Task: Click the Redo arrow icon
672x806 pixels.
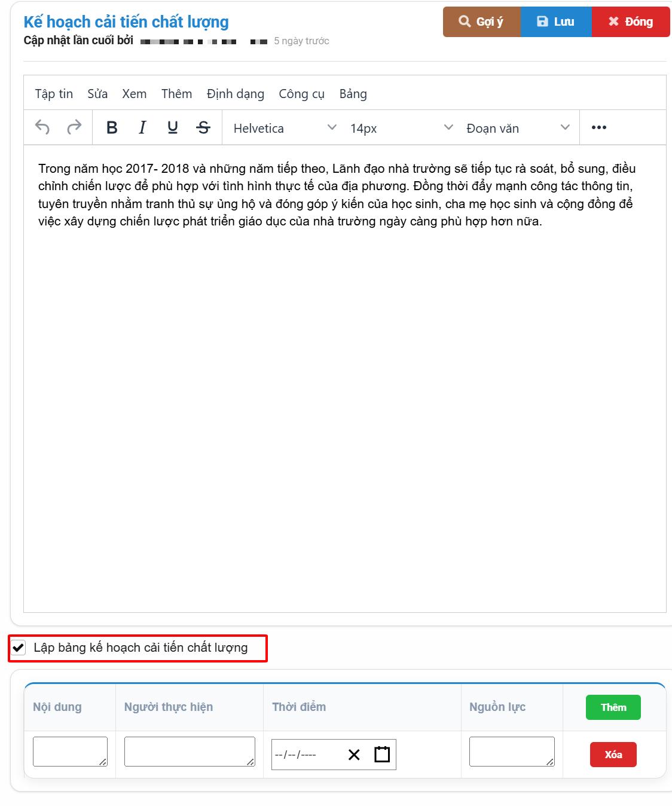Action: pyautogui.click(x=74, y=127)
